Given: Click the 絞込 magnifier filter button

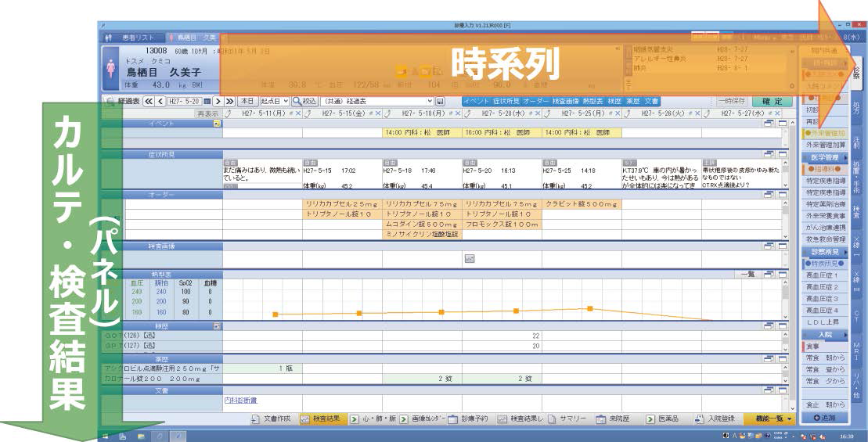Looking at the screenshot, I should (304, 101).
